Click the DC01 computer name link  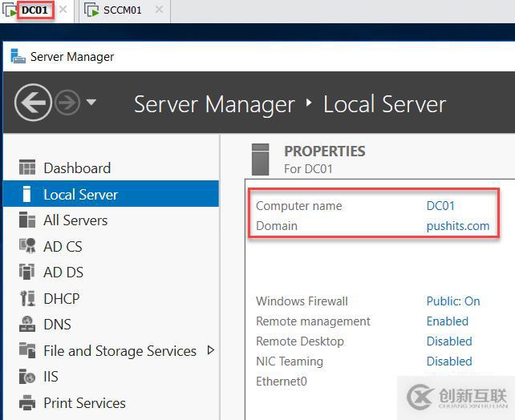coord(440,206)
